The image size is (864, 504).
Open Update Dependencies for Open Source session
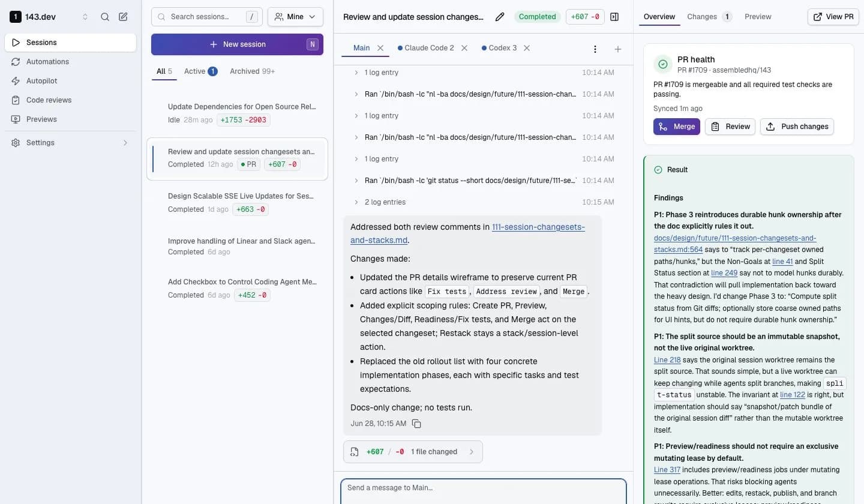tap(237, 113)
